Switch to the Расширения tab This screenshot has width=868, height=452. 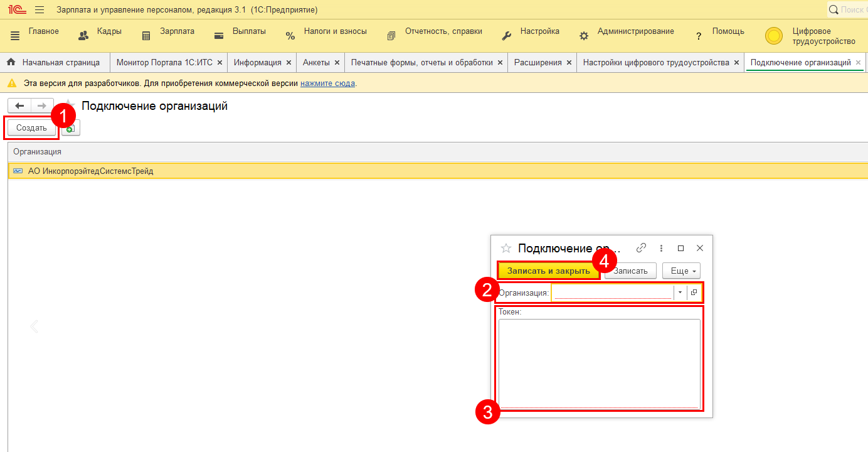tap(537, 63)
